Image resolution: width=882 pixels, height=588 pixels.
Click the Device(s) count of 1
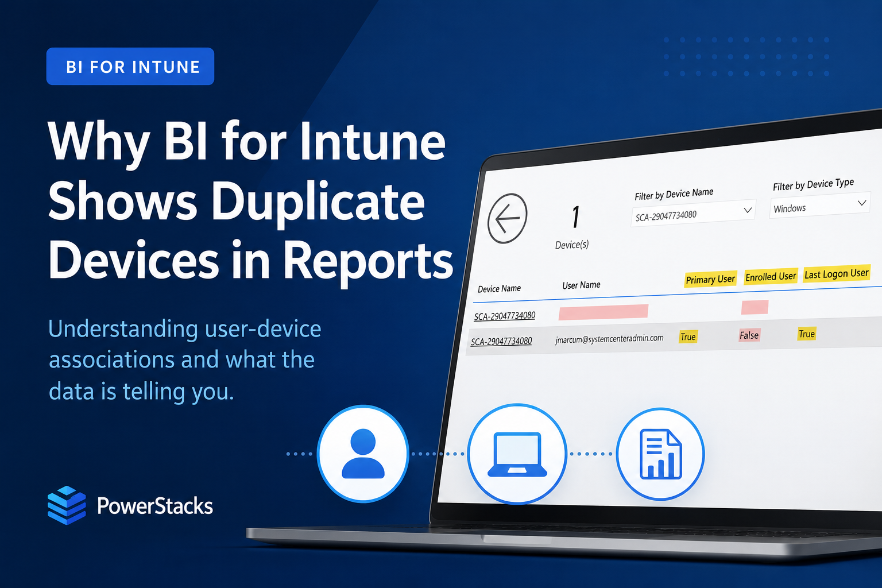coord(575,217)
